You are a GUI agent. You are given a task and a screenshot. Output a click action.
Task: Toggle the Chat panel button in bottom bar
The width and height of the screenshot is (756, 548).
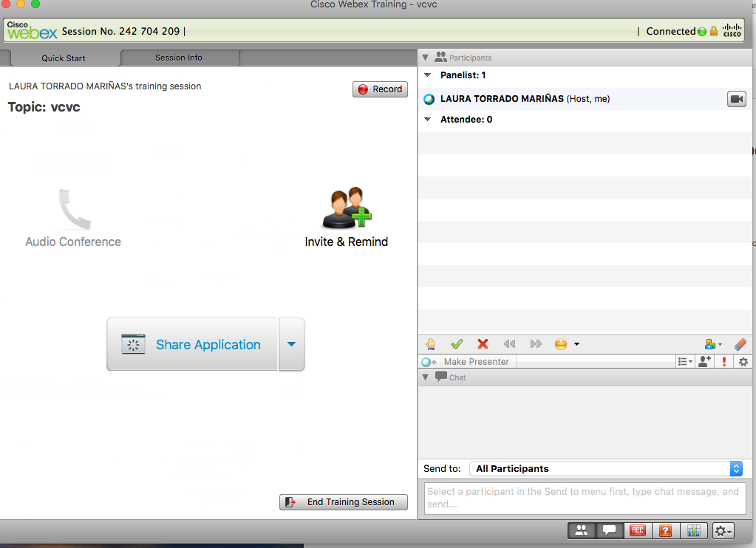(609, 530)
